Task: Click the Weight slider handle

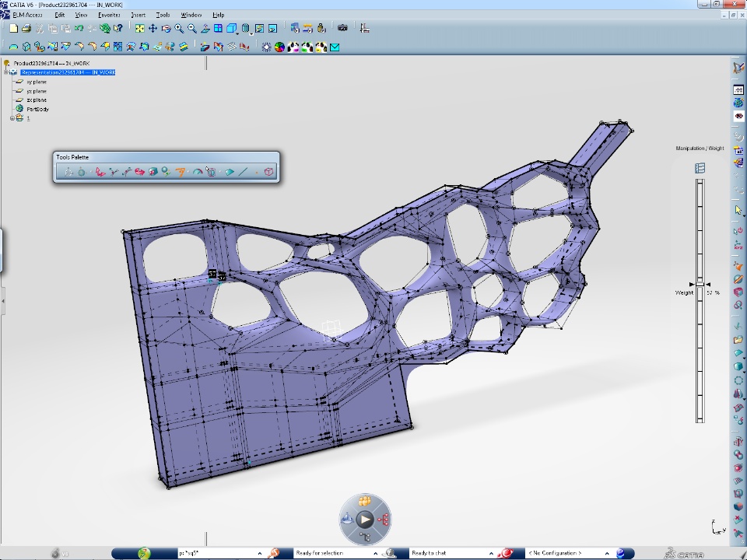Action: [x=700, y=285]
